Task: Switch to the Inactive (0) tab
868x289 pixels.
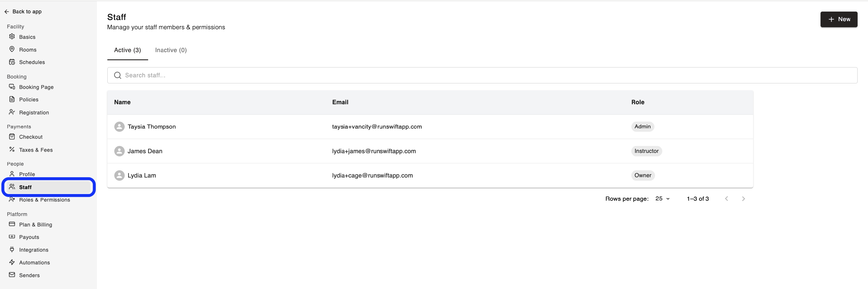Action: [x=171, y=50]
